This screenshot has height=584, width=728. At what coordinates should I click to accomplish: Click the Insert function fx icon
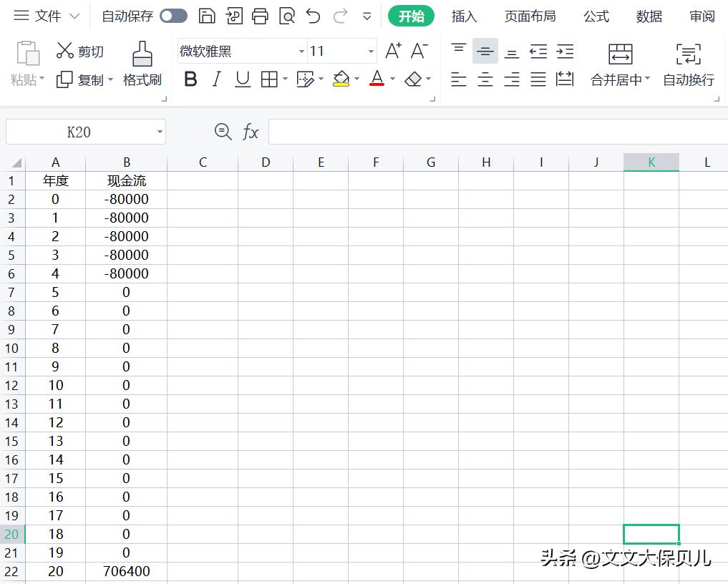click(251, 132)
